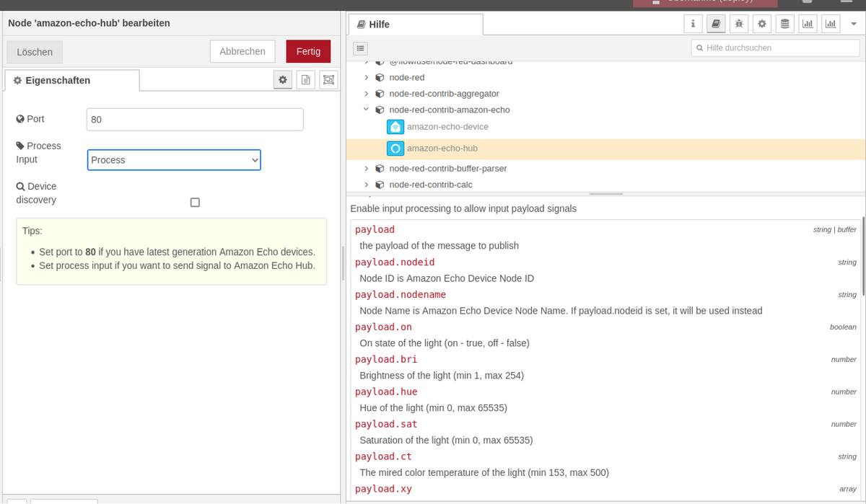
Task: Select node-red-contrib-aggregator tree entry
Action: tap(444, 94)
